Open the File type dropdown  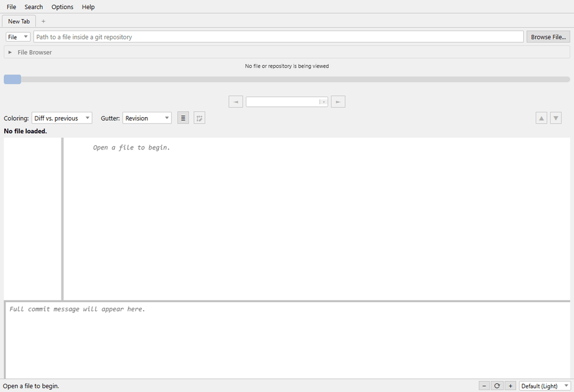pyautogui.click(x=18, y=37)
